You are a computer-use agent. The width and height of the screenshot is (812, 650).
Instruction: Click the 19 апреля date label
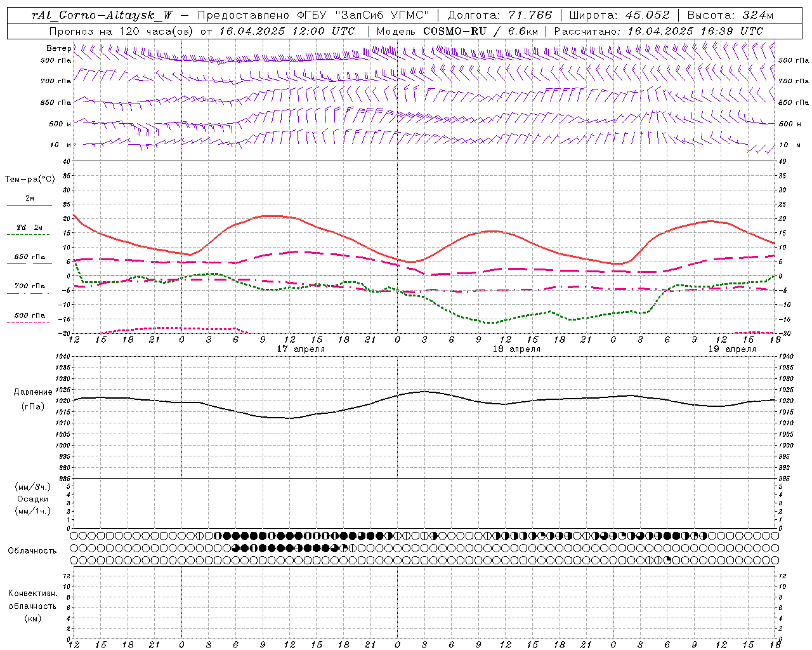point(732,349)
